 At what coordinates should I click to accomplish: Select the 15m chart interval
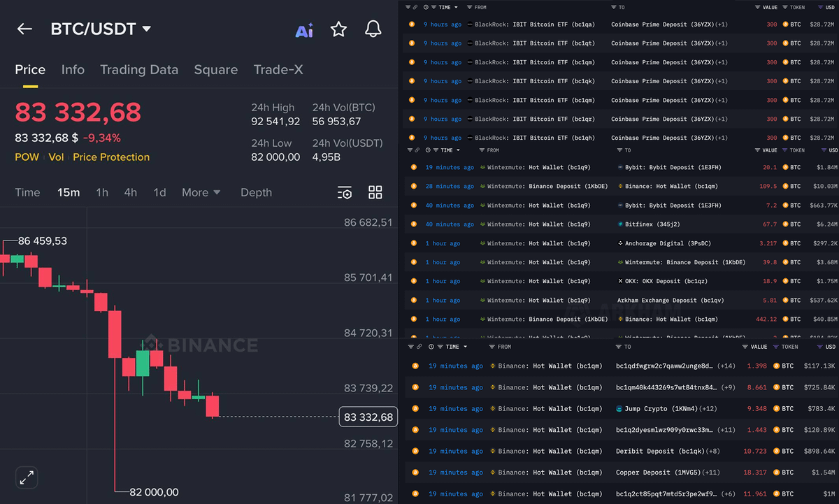69,192
